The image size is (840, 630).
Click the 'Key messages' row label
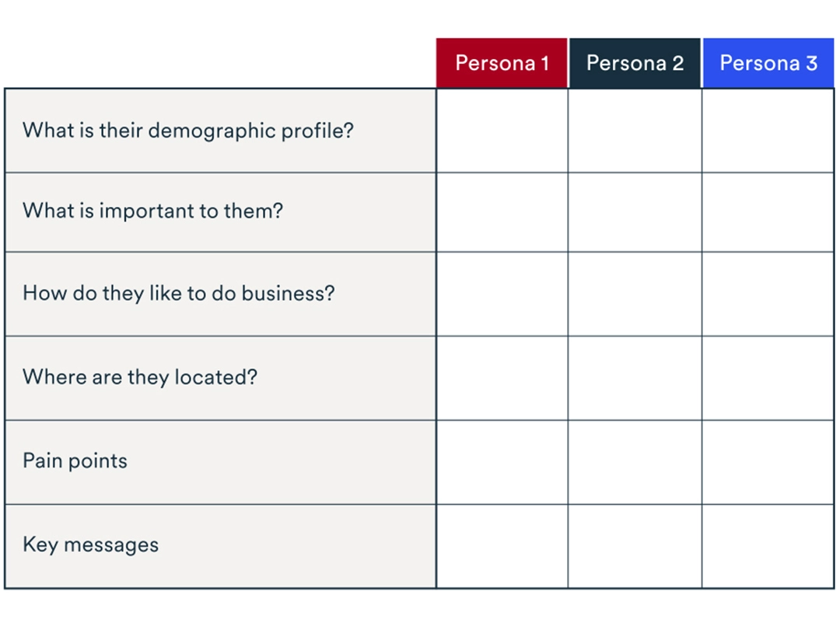[90, 544]
